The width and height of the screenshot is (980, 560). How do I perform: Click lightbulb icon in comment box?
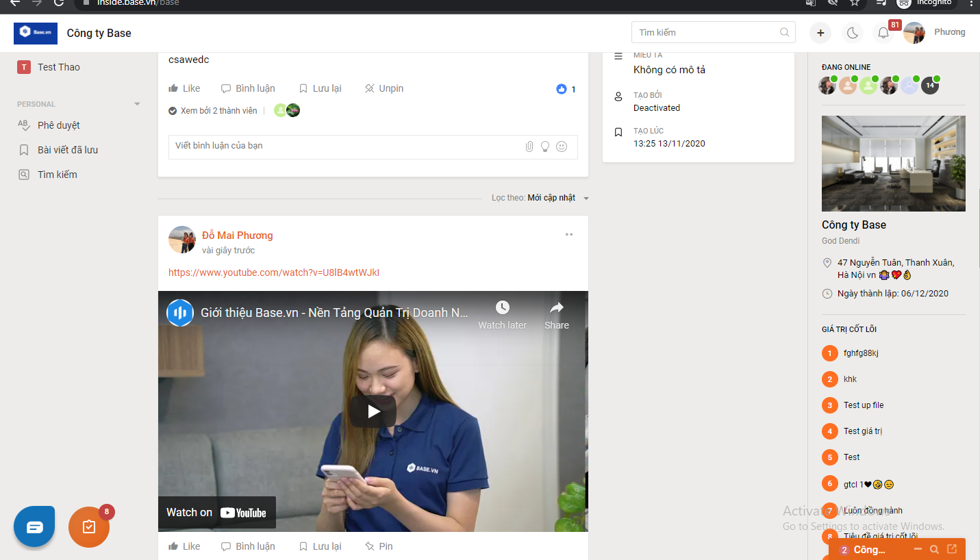(545, 147)
